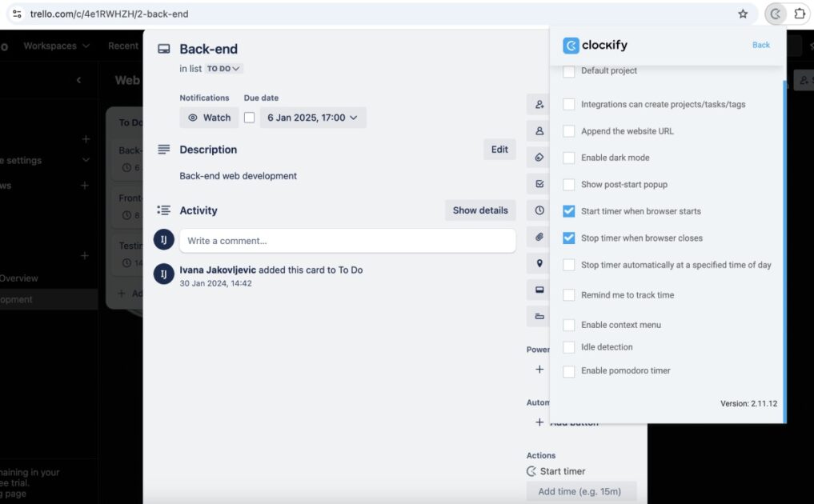This screenshot has width=814, height=504.
Task: Enable the pomodoro timer checkbox
Action: (x=568, y=370)
